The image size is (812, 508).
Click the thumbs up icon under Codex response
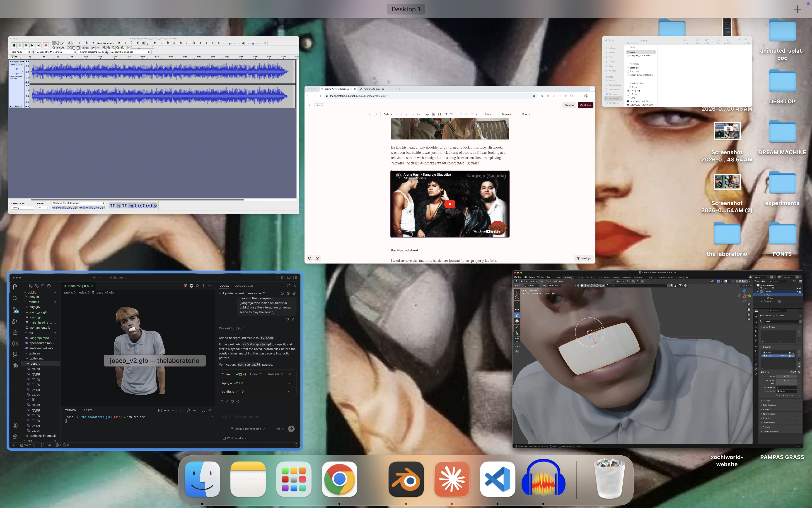coord(227,401)
